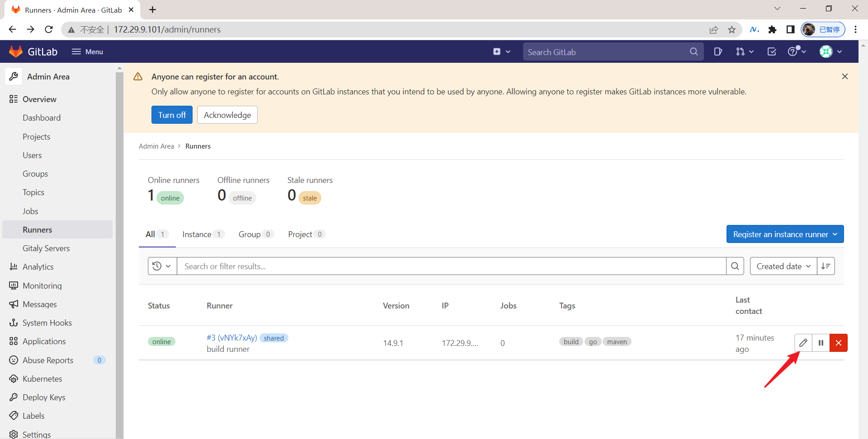Click the online status badge of runner row
Screen dimensions: 868x439
[x=161, y=341]
